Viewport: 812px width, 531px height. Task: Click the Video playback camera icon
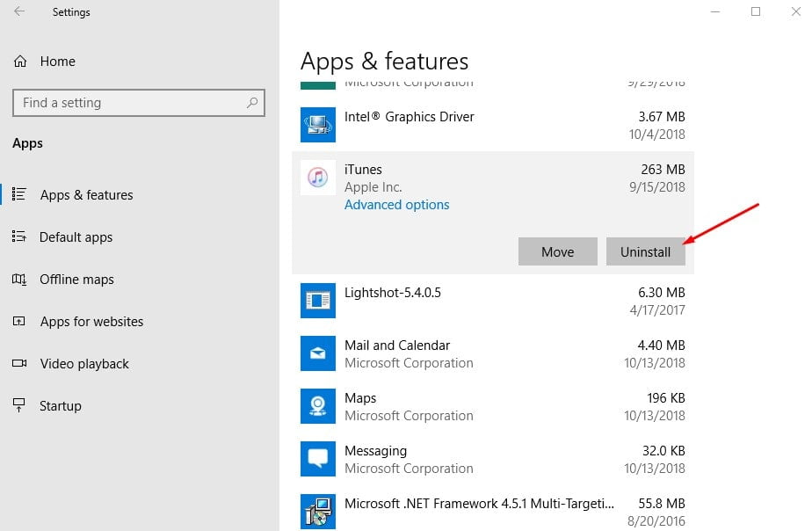(19, 363)
